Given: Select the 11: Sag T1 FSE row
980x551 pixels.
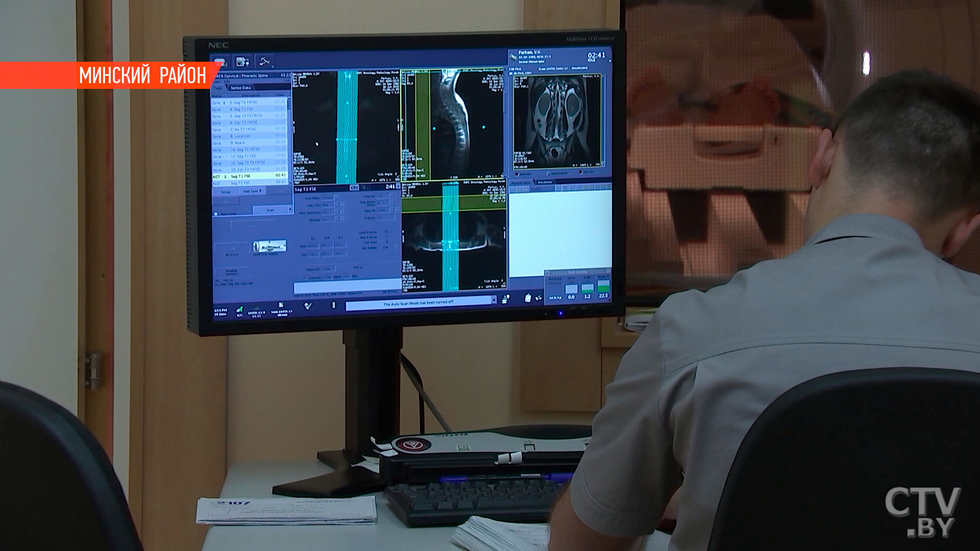Looking at the screenshot, I should [x=250, y=156].
